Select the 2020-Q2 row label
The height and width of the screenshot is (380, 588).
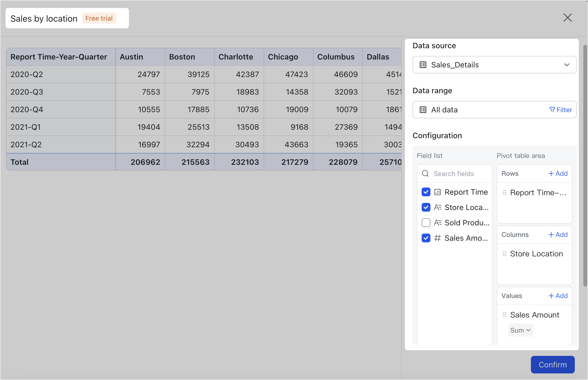[x=27, y=74]
